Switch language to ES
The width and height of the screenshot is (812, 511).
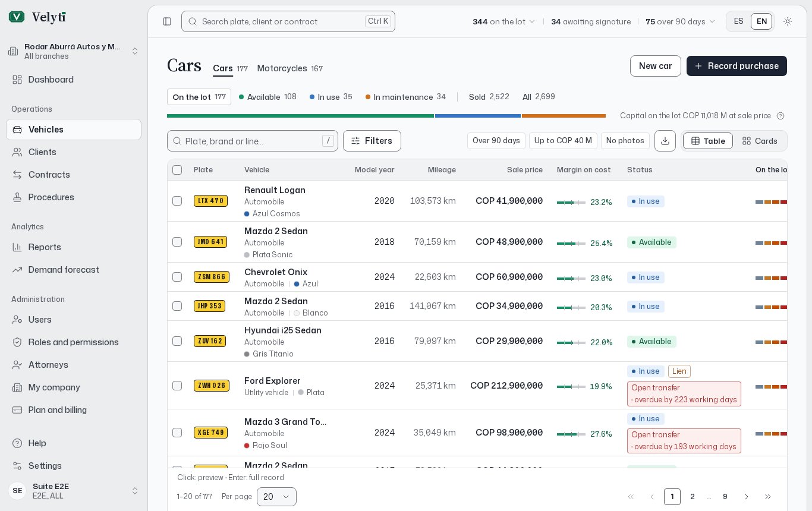(739, 21)
